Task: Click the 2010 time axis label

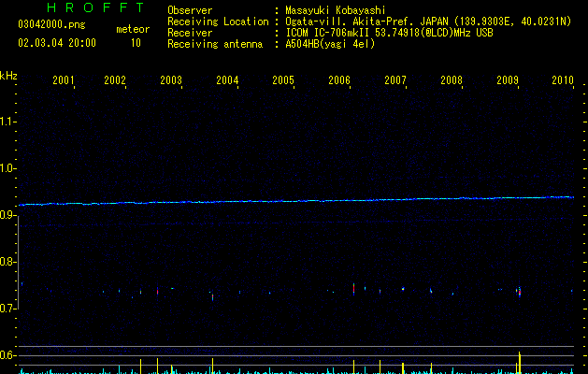Action: pyautogui.click(x=563, y=79)
